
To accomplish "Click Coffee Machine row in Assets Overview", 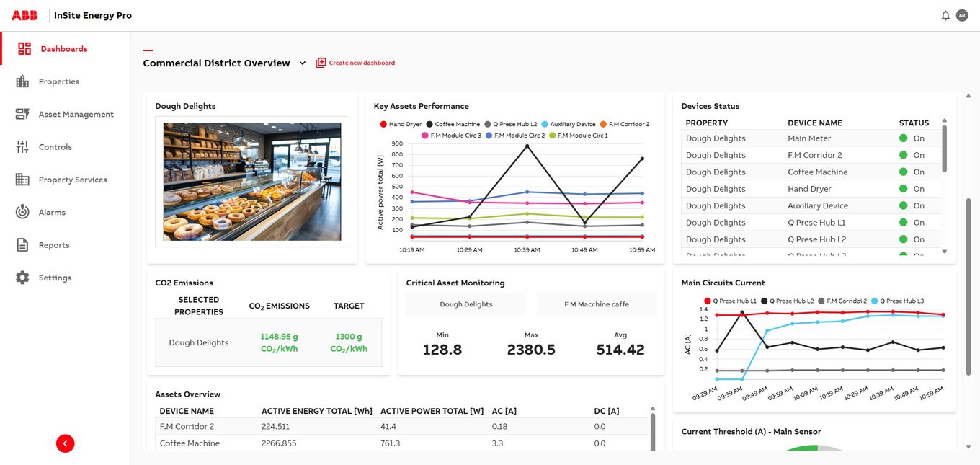I will (403, 443).
